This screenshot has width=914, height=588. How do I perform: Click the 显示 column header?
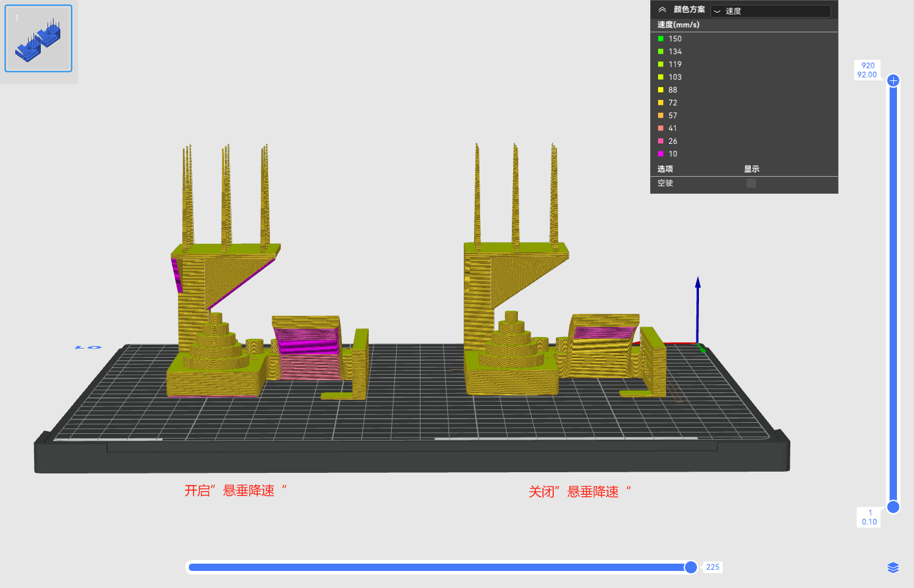click(x=751, y=169)
